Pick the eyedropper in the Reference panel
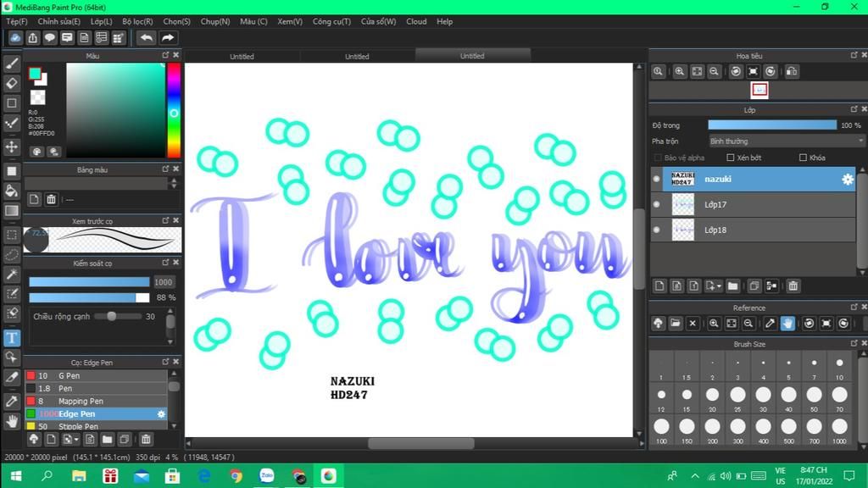The image size is (868, 488). (770, 323)
